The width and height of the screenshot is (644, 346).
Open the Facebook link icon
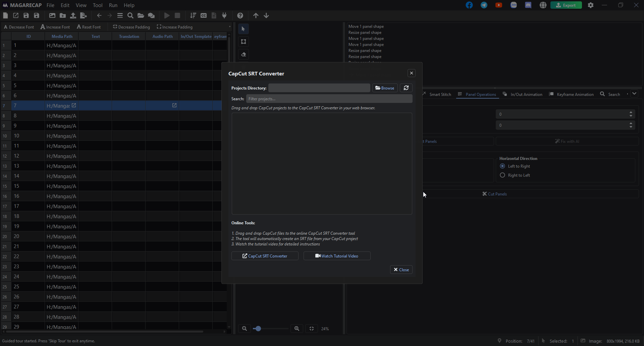point(469,5)
